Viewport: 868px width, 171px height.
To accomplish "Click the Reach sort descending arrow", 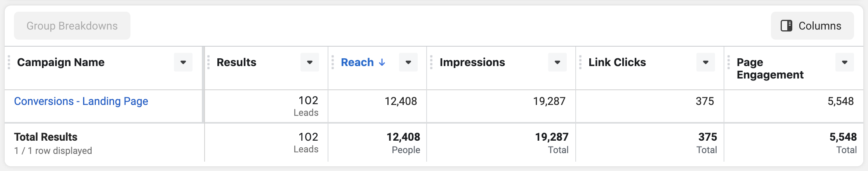I will point(382,62).
